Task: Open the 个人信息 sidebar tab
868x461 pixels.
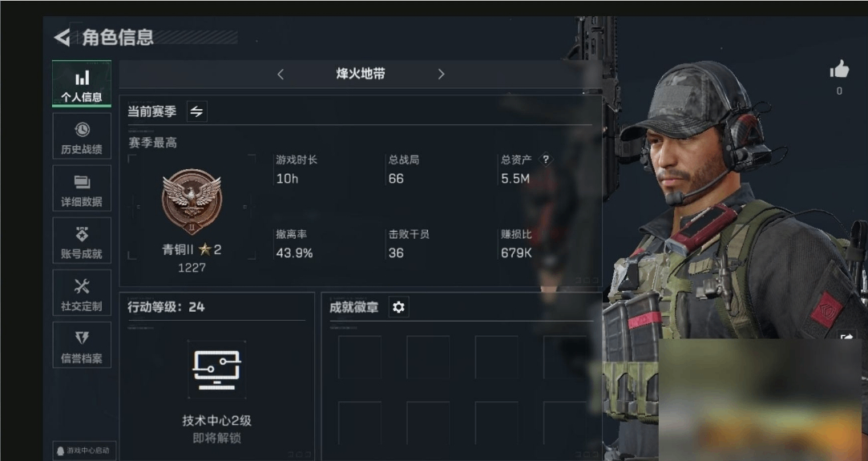Action: [82, 84]
